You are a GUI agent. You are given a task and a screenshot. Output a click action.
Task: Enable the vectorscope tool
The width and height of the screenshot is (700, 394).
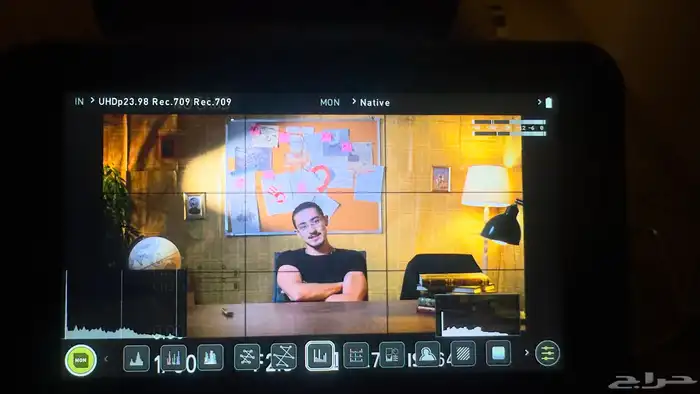pyautogui.click(x=247, y=357)
